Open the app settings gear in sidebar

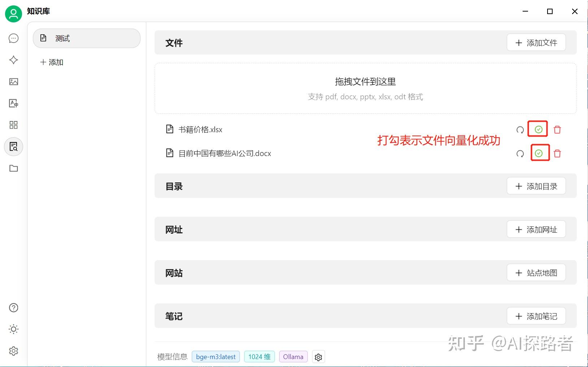click(14, 351)
